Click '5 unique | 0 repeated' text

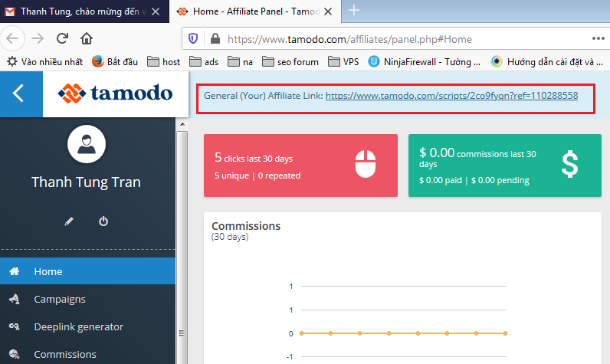pyautogui.click(x=257, y=175)
